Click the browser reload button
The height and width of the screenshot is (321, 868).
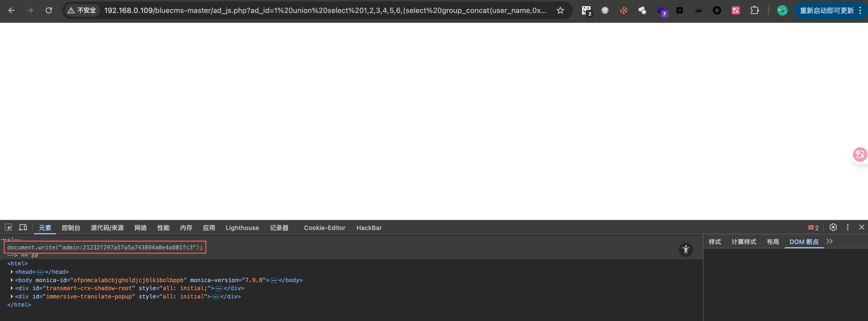pos(49,10)
